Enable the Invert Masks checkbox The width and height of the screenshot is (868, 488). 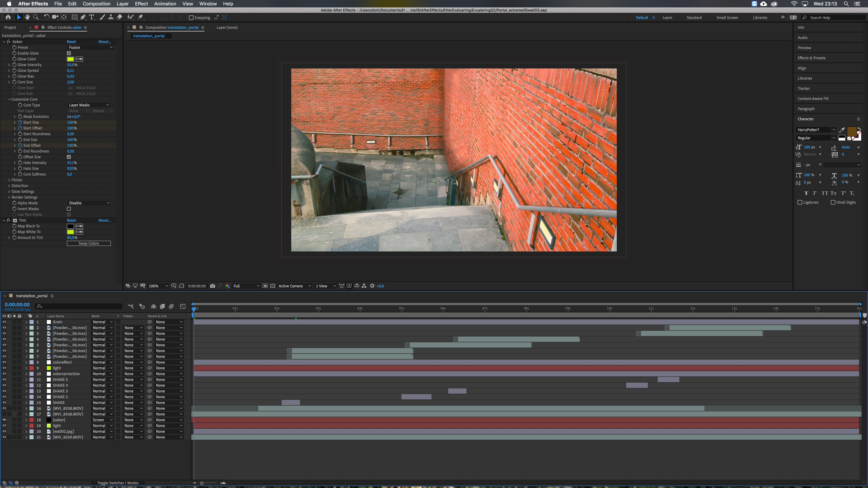point(69,209)
